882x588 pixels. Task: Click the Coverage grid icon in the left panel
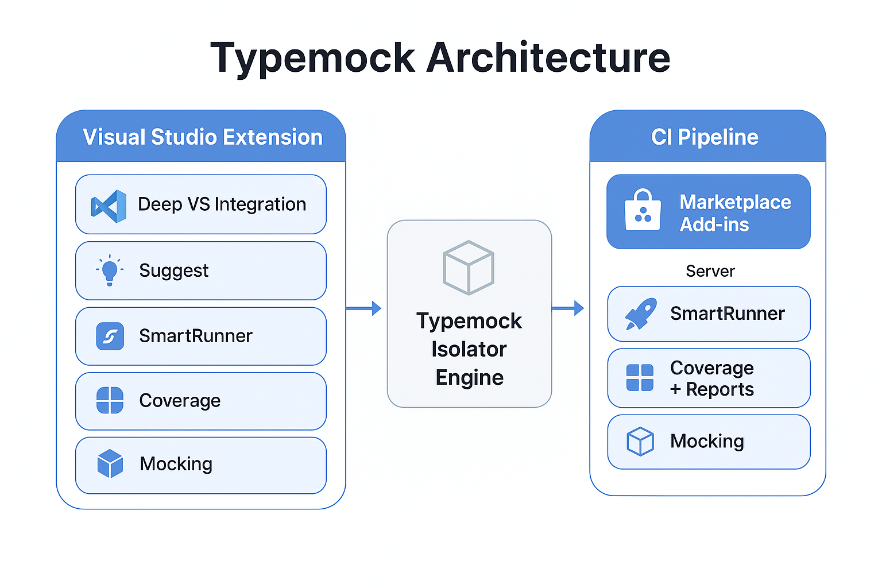(110, 401)
